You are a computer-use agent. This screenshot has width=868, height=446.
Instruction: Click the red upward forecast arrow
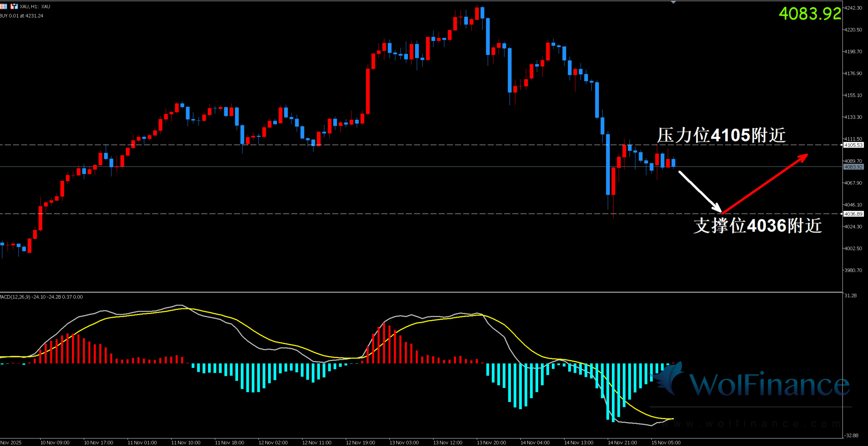(765, 184)
